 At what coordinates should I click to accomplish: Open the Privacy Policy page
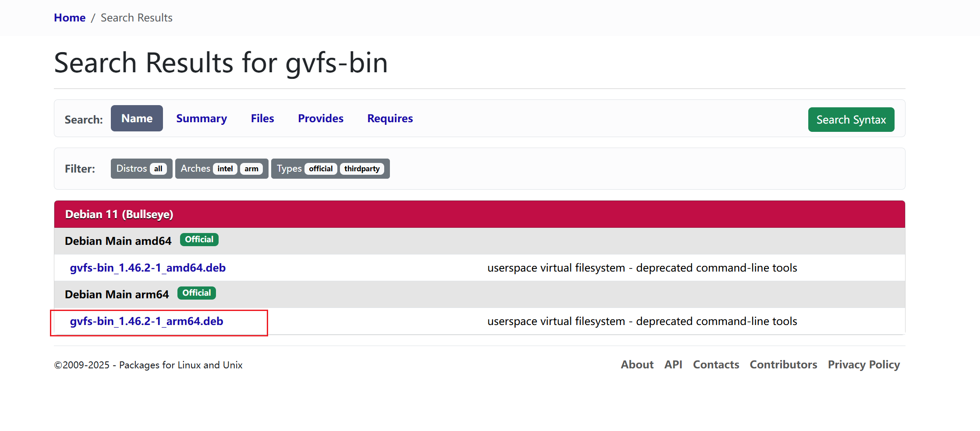(x=864, y=364)
